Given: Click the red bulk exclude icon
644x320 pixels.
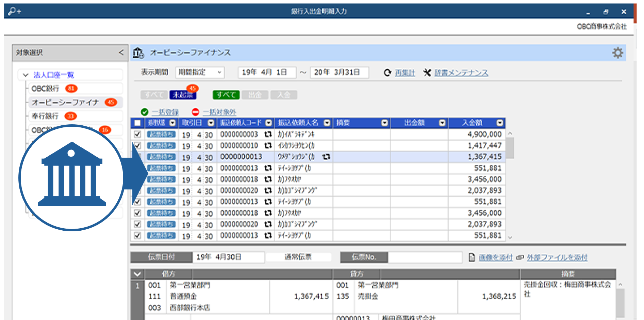Looking at the screenshot, I should coord(195,112).
